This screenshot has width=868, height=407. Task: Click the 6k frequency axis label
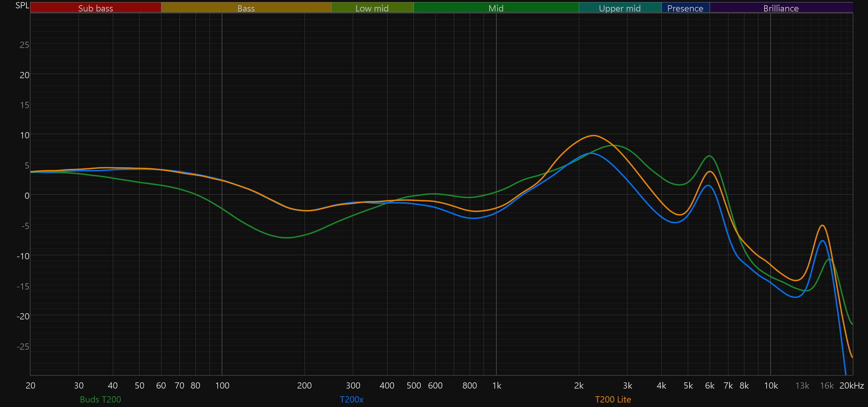(710, 385)
